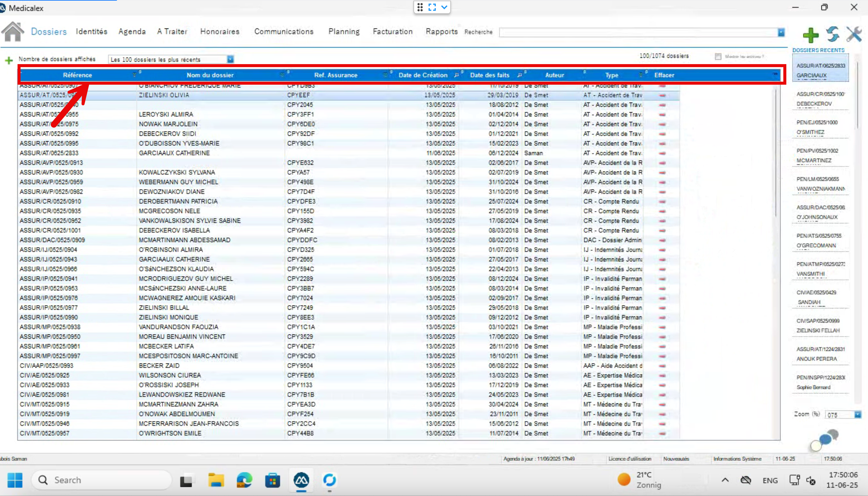
Task: Click into the Recherche input field
Action: pyautogui.click(x=637, y=32)
